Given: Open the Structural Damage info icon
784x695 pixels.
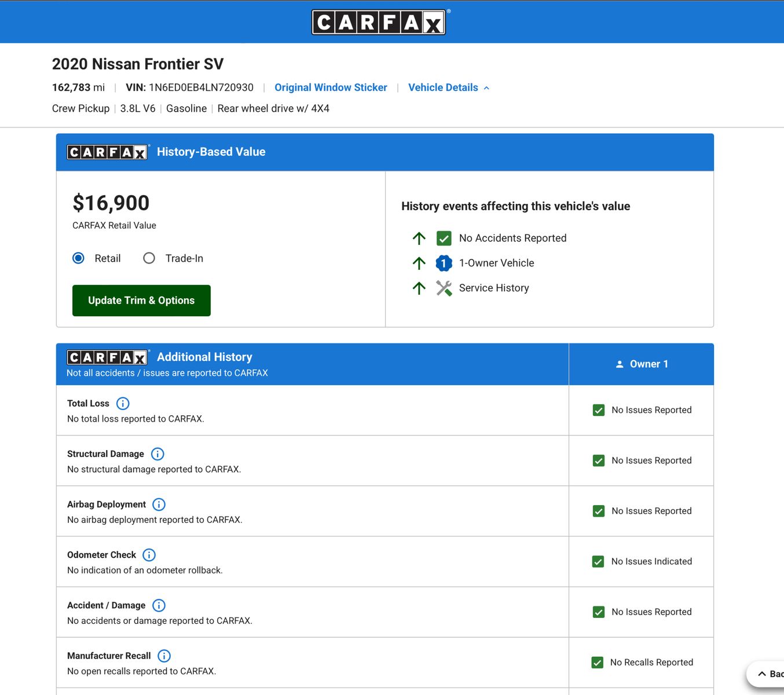Looking at the screenshot, I should click(x=157, y=454).
